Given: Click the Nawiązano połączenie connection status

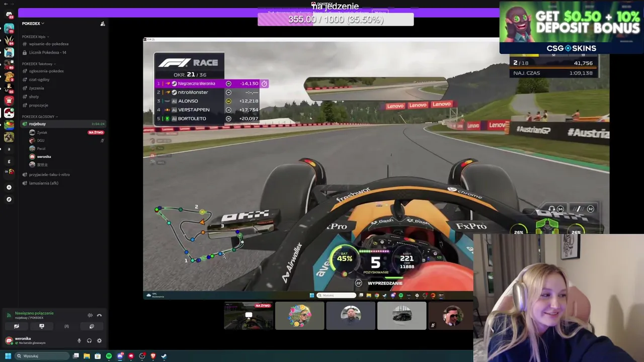Looking at the screenshot, I should 34,313.
